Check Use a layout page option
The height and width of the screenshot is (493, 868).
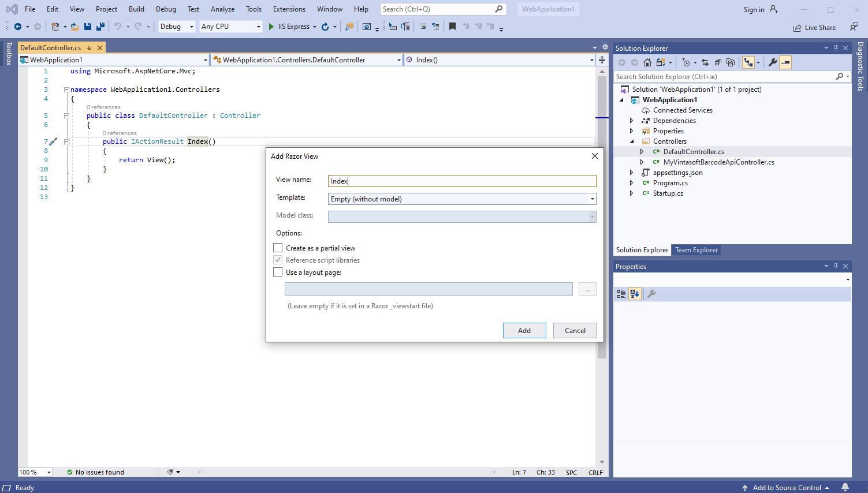(x=278, y=272)
